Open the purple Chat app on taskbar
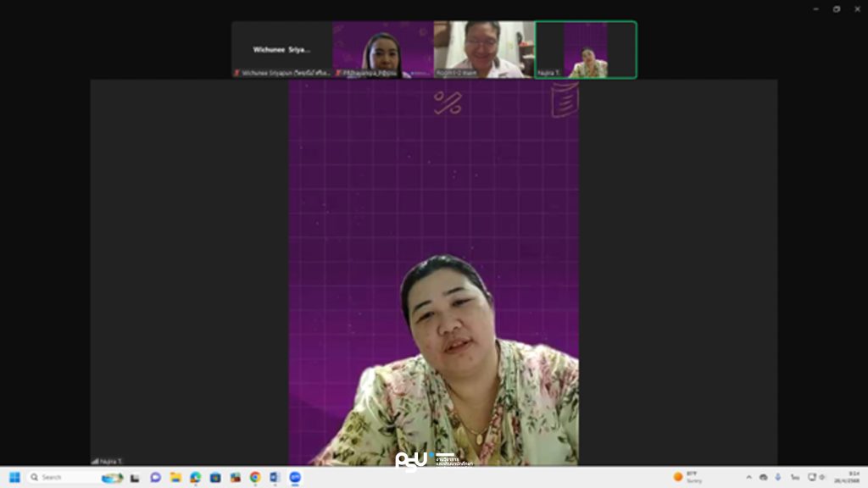This screenshot has height=488, width=868. click(156, 477)
